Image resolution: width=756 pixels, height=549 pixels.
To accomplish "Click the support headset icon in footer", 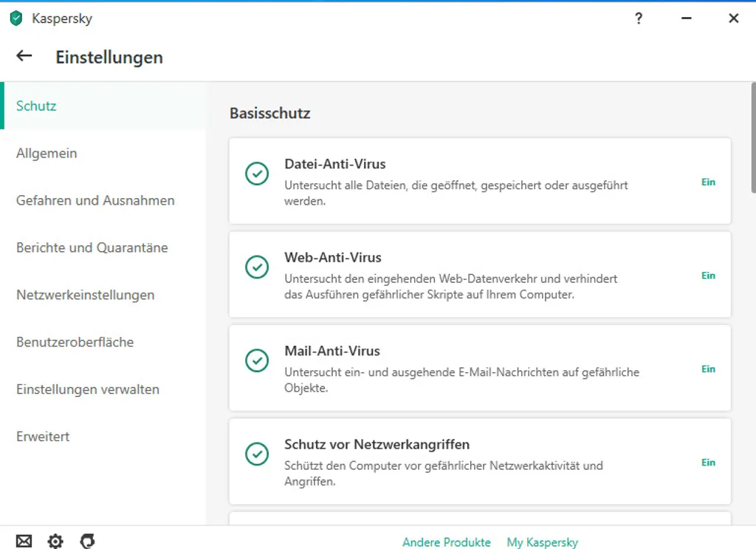I will [87, 541].
